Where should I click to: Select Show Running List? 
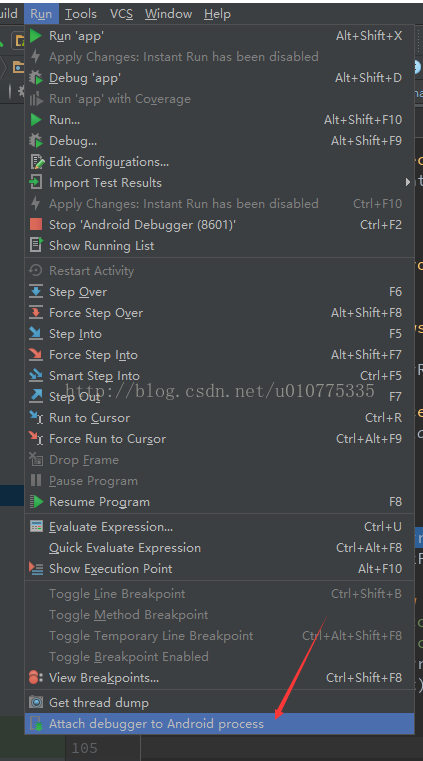click(x=219, y=246)
